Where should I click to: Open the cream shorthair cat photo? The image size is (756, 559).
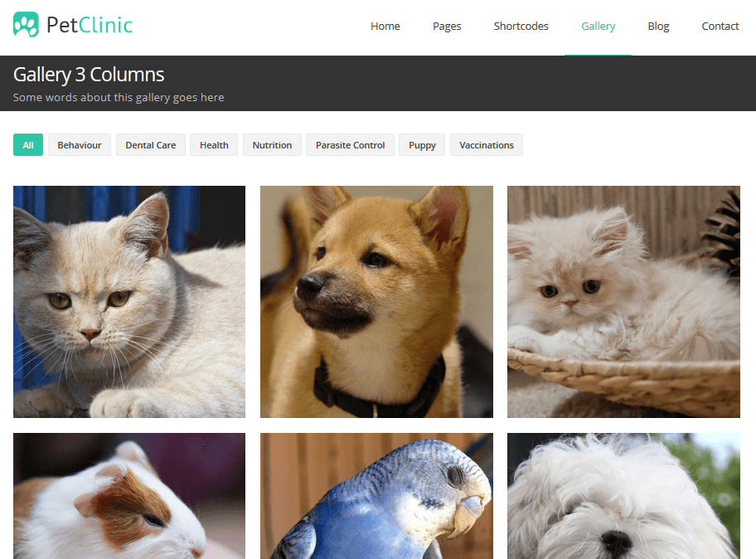129,302
